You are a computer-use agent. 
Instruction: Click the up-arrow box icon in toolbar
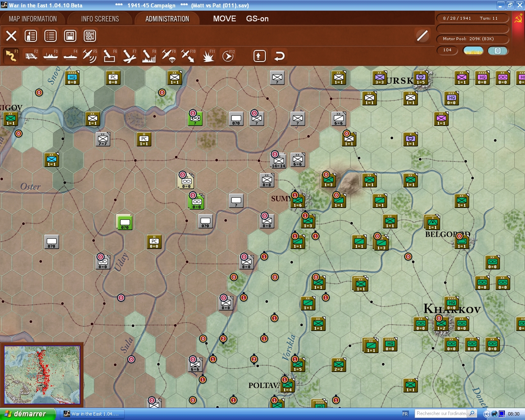(x=259, y=56)
